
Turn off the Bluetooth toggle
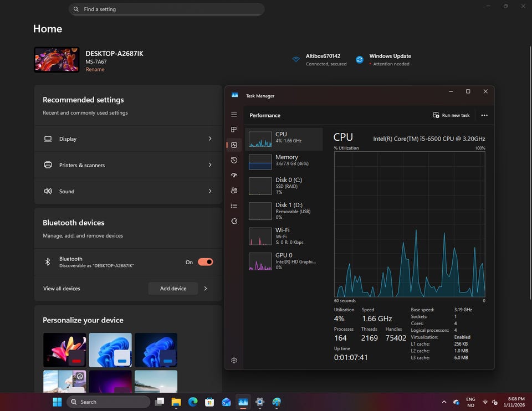click(205, 262)
